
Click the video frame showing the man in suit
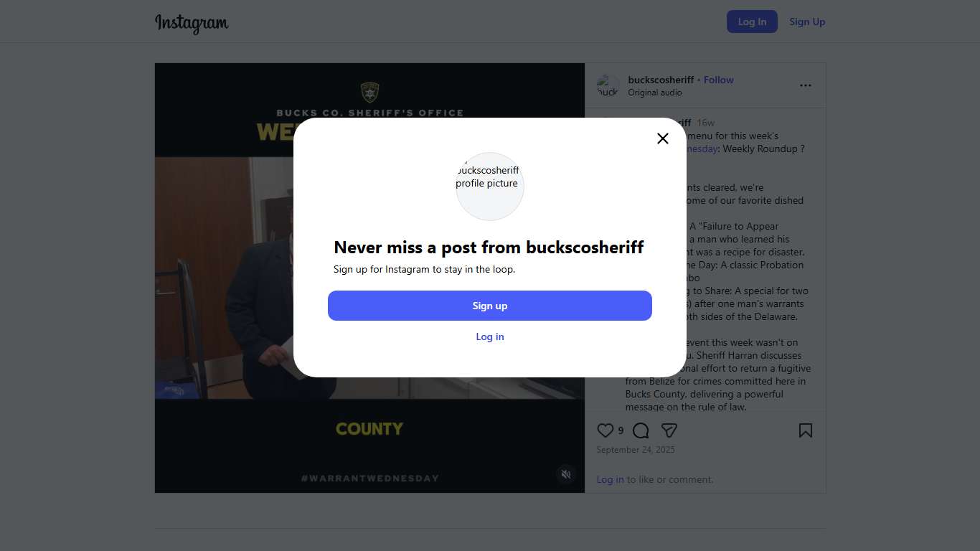click(369, 278)
